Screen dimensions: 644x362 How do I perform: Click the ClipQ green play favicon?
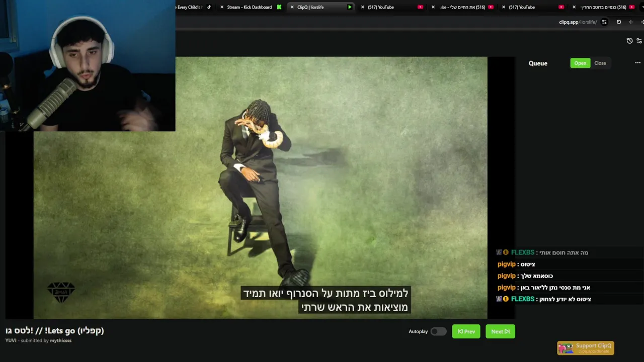tap(350, 7)
